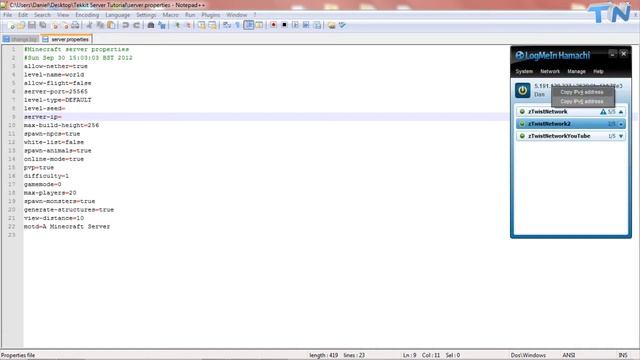Run macro multiple times icon
640x360 pixels.
tap(306, 25)
